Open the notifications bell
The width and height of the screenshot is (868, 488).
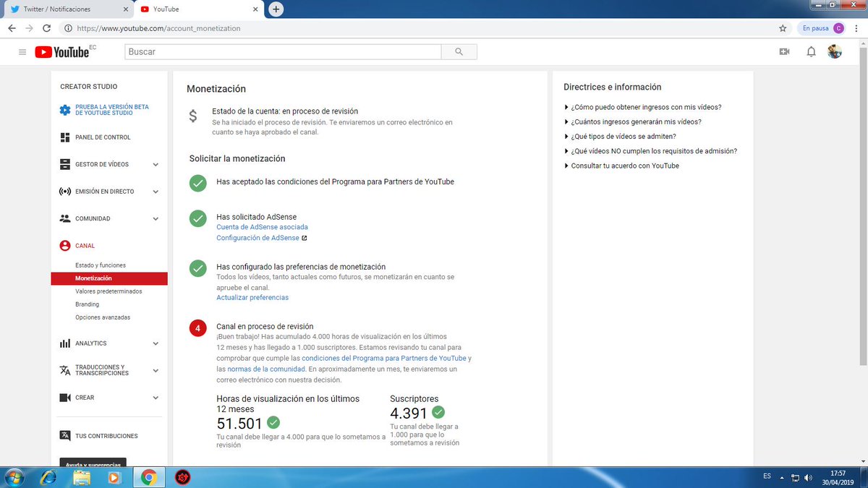(812, 52)
